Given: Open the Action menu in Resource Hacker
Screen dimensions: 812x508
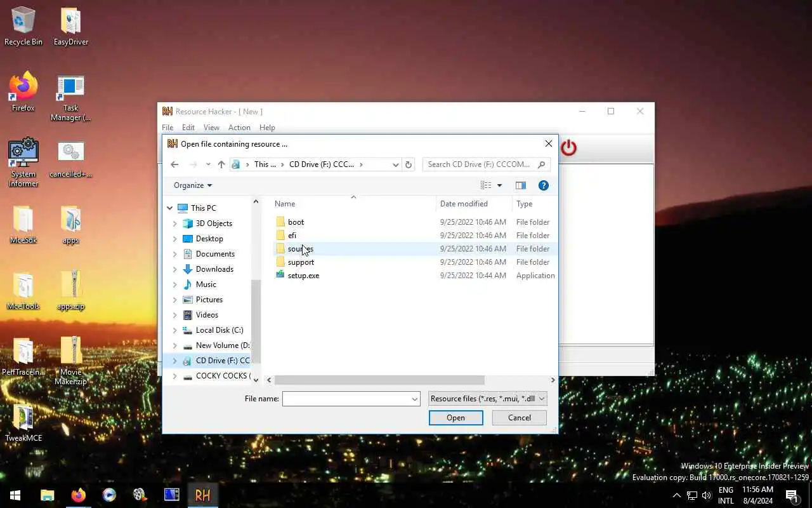Looking at the screenshot, I should pos(239,128).
